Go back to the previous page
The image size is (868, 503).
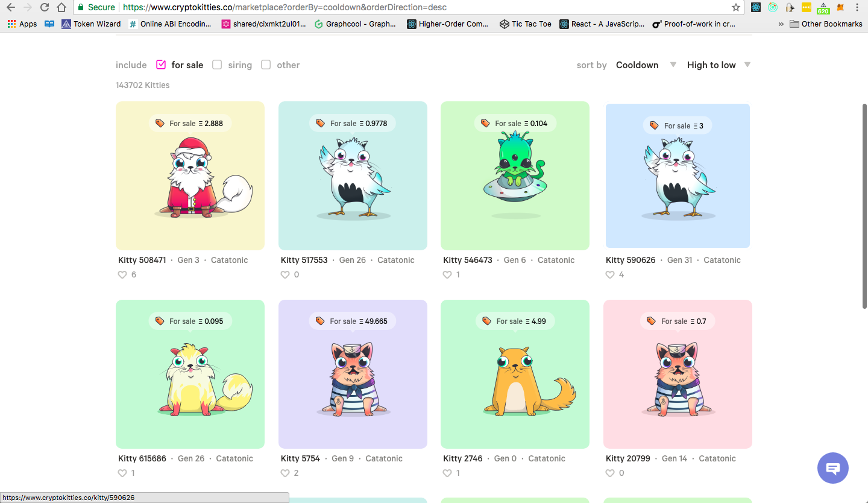(x=10, y=7)
